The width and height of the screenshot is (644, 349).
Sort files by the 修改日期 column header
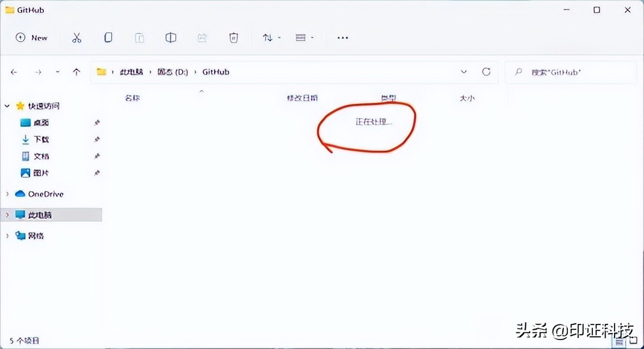point(302,98)
